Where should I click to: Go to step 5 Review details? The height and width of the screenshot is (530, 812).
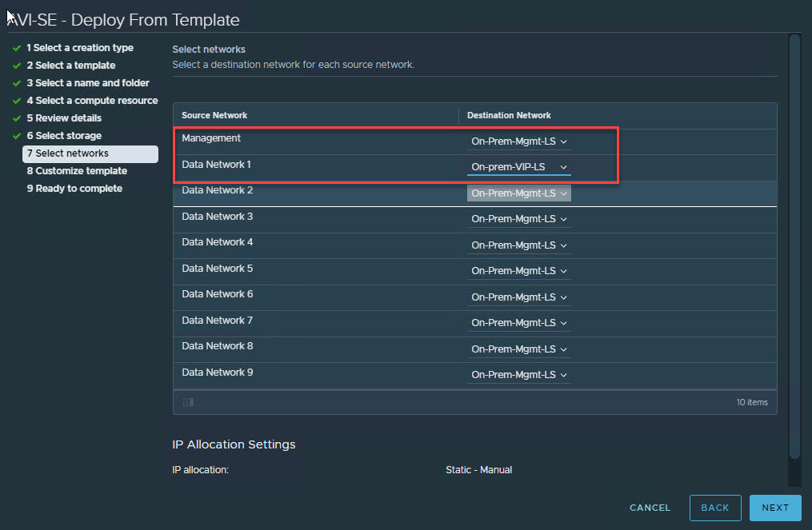tap(63, 118)
